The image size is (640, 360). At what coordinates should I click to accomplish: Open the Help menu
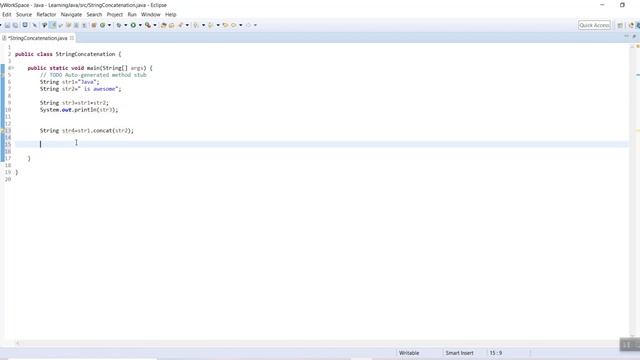coord(171,15)
